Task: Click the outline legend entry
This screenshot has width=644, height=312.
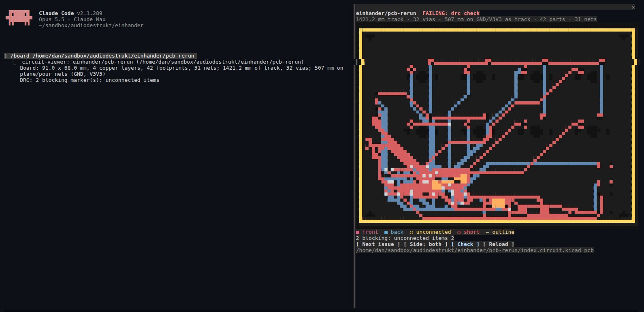Action: (500, 232)
